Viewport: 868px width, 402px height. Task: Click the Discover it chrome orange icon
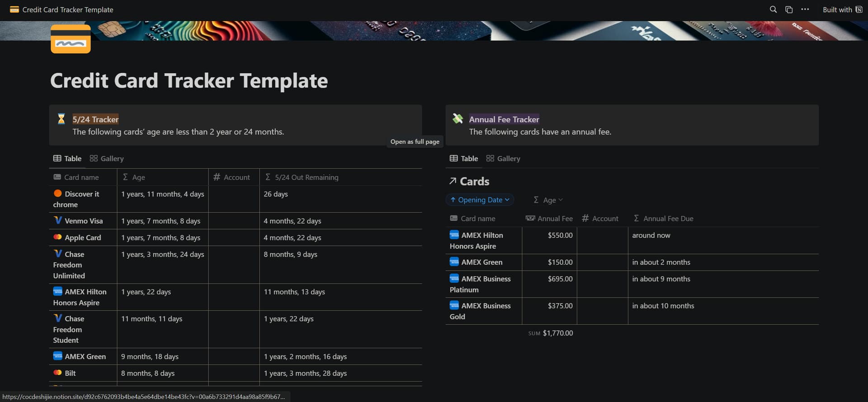[58, 193]
